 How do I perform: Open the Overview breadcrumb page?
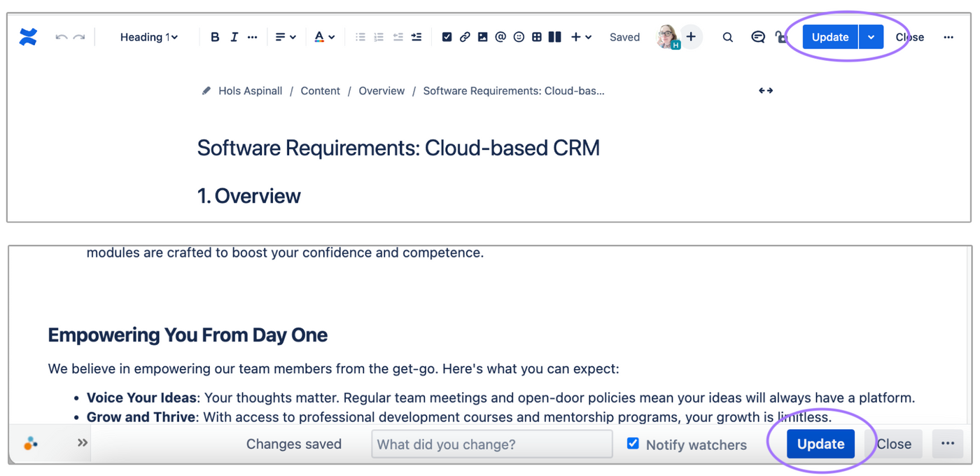(381, 90)
